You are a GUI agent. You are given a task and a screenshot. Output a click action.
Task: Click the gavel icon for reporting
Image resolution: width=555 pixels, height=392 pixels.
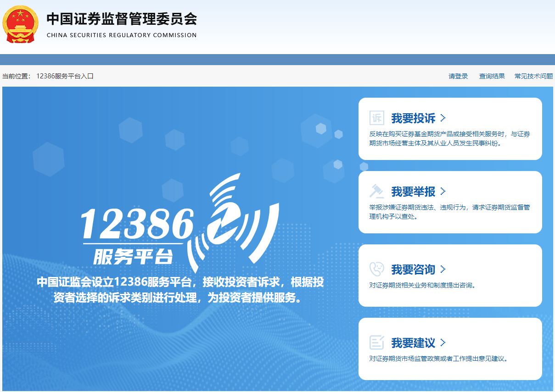[376, 191]
